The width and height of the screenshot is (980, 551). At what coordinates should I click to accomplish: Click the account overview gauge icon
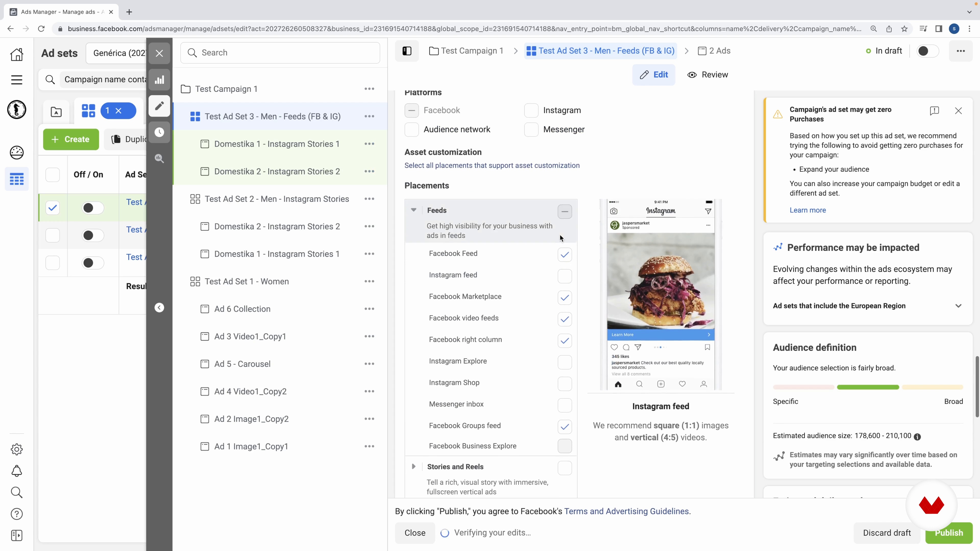point(17,153)
